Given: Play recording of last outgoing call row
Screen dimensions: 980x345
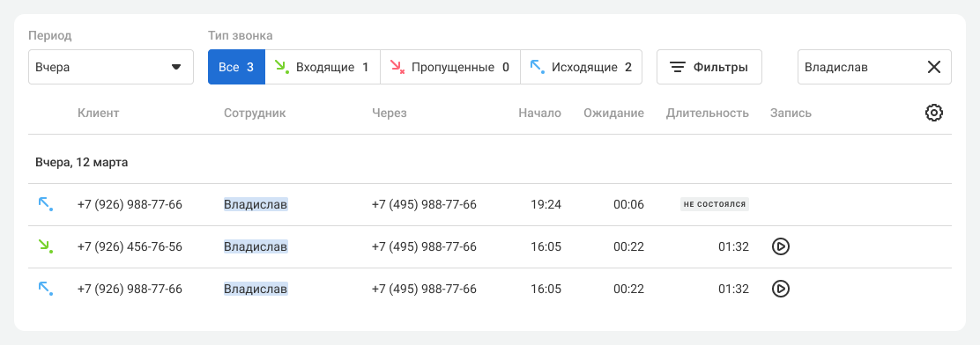Looking at the screenshot, I should pyautogui.click(x=781, y=289).
